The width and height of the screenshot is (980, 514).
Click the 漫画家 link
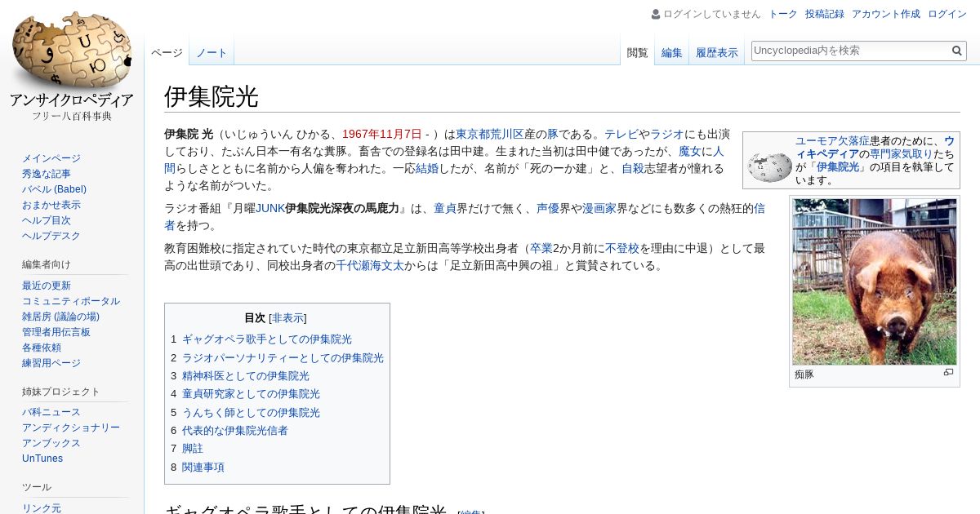599,208
